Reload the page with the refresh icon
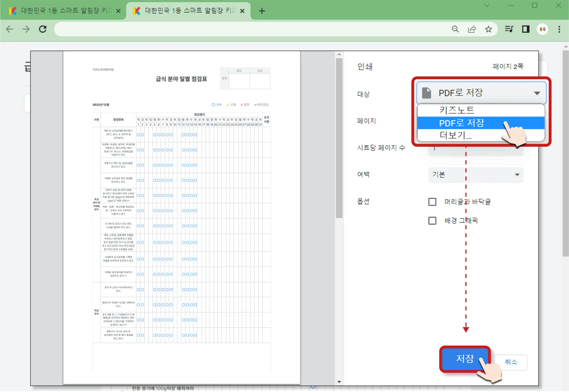 pos(43,29)
